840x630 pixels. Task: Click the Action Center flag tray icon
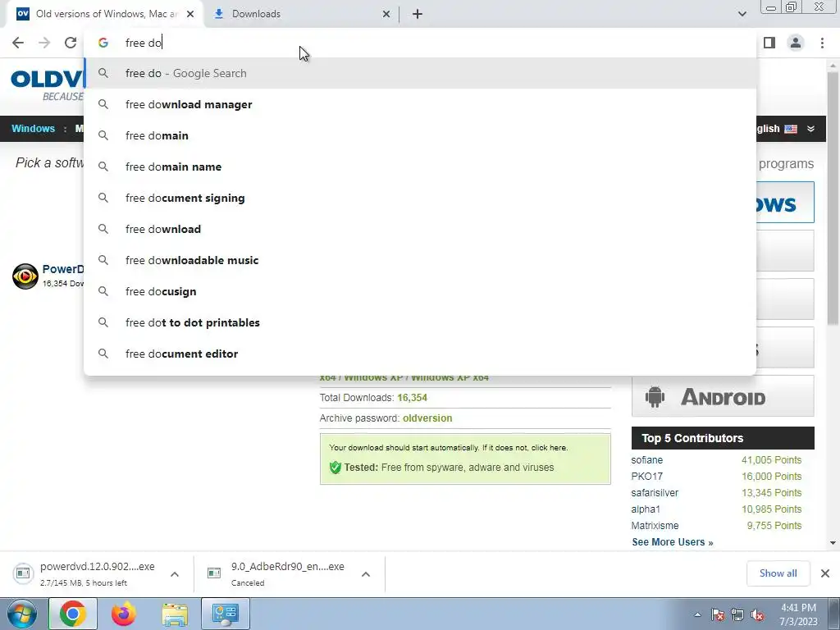coord(717,614)
